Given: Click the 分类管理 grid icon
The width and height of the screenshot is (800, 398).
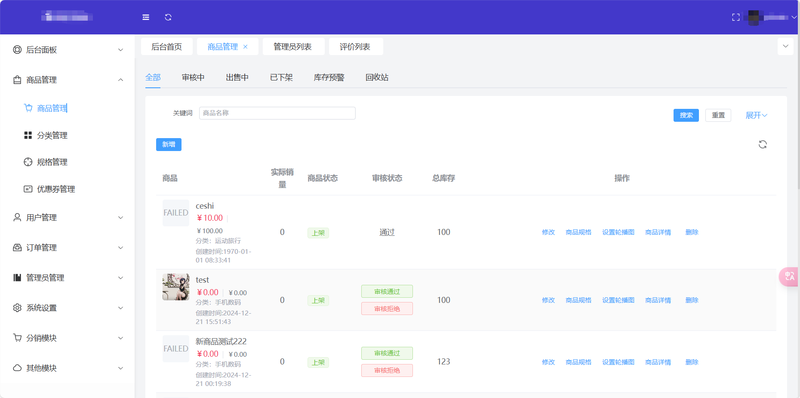Looking at the screenshot, I should tap(28, 135).
